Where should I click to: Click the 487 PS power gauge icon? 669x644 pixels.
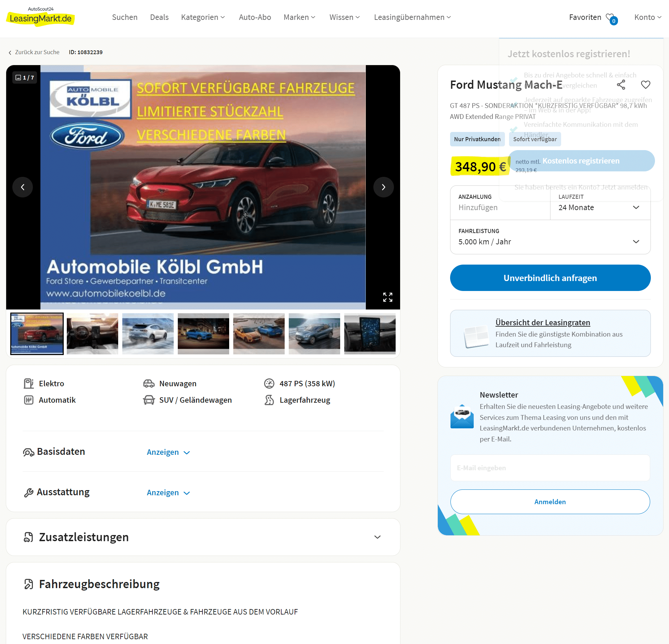click(269, 383)
